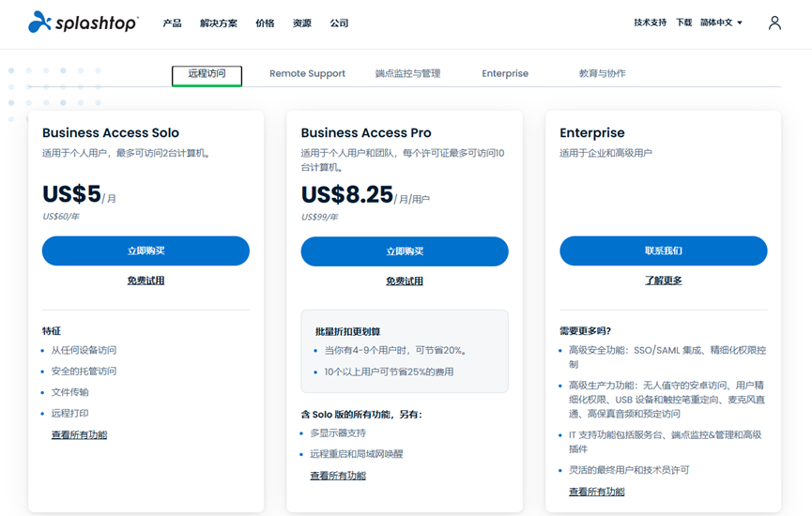Click the 从任何设备访问 feature

84,350
